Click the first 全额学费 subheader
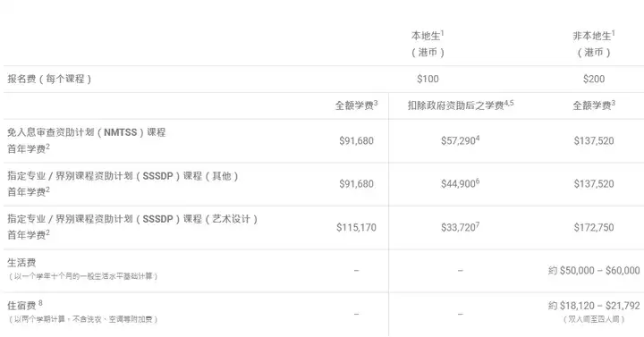 356,105
